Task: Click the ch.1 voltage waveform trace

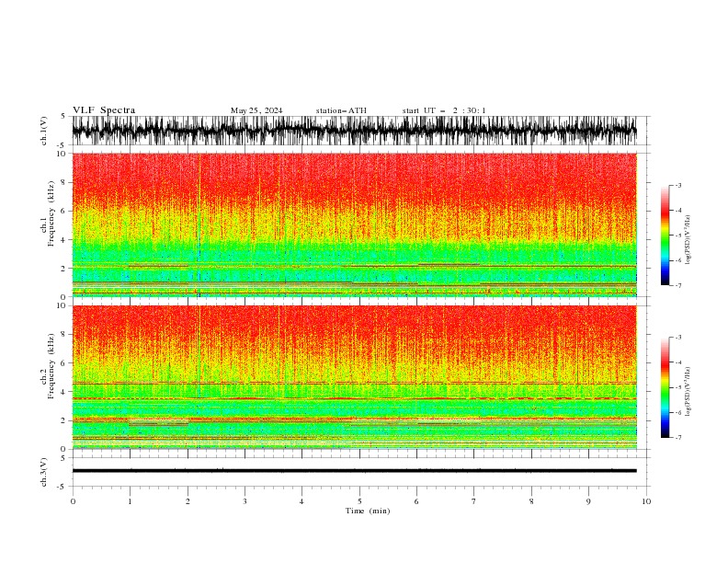Action: pyautogui.click(x=354, y=131)
